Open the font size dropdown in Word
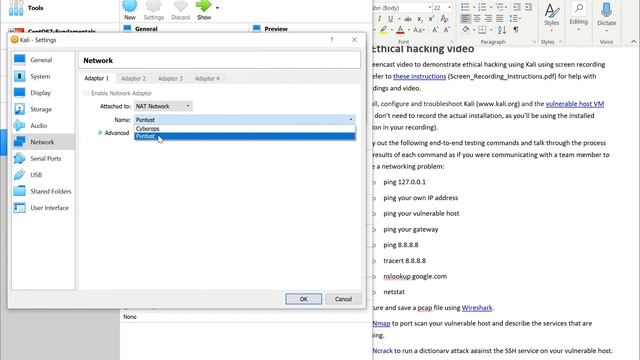Viewport: 640px width, 360px height. [449, 7]
